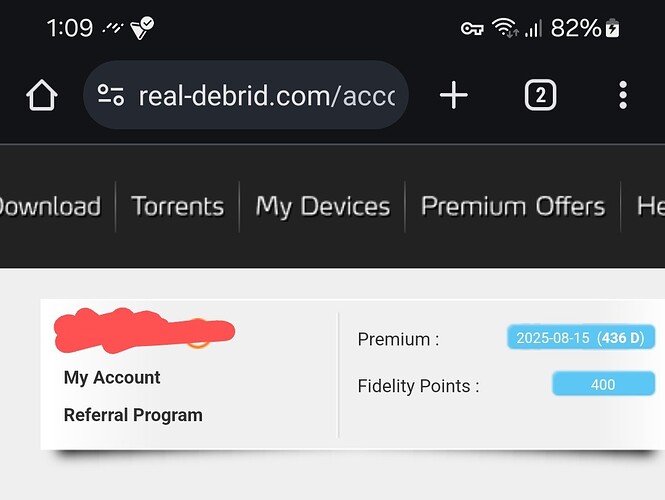665x500 pixels.
Task: Select the Download menu item
Action: (50, 207)
